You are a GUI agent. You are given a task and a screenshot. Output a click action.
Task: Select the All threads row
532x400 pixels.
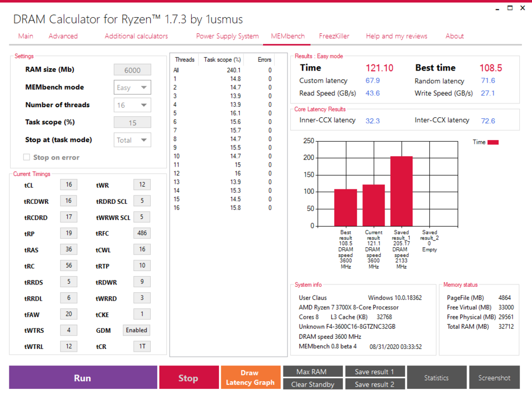(223, 70)
